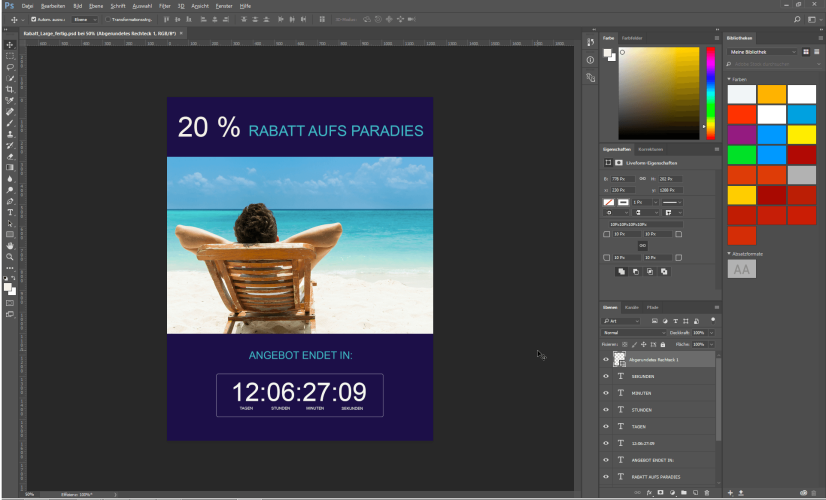Select the Hand tool
The height and width of the screenshot is (500, 826).
tap(10, 246)
